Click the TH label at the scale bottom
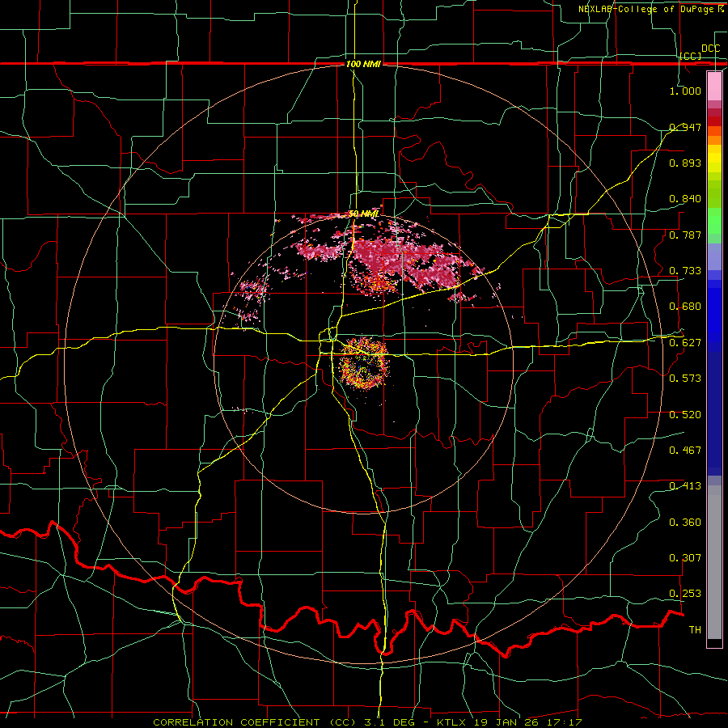 click(695, 630)
